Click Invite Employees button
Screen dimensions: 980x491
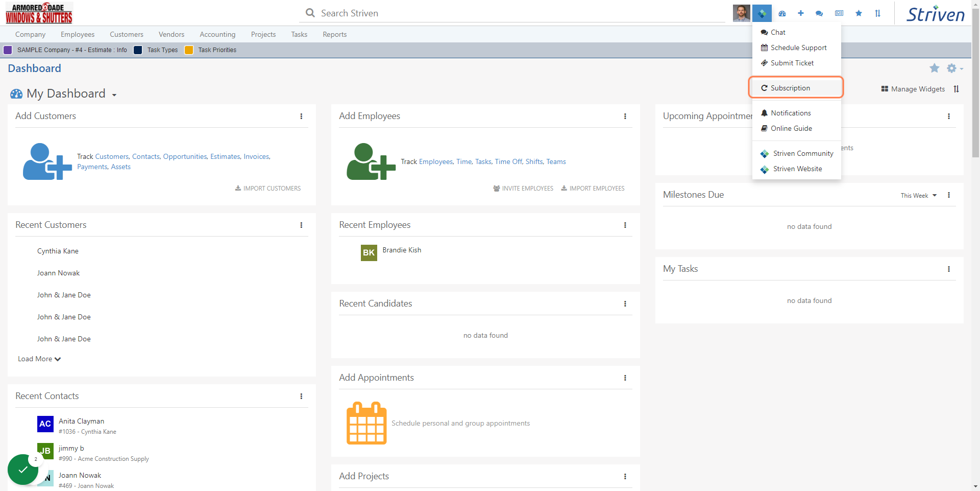pyautogui.click(x=523, y=189)
